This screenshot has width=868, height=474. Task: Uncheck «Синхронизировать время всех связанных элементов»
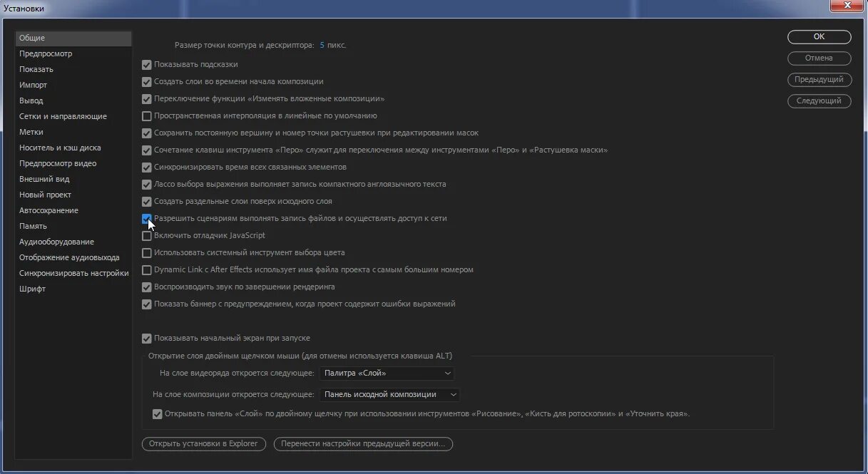click(x=147, y=167)
